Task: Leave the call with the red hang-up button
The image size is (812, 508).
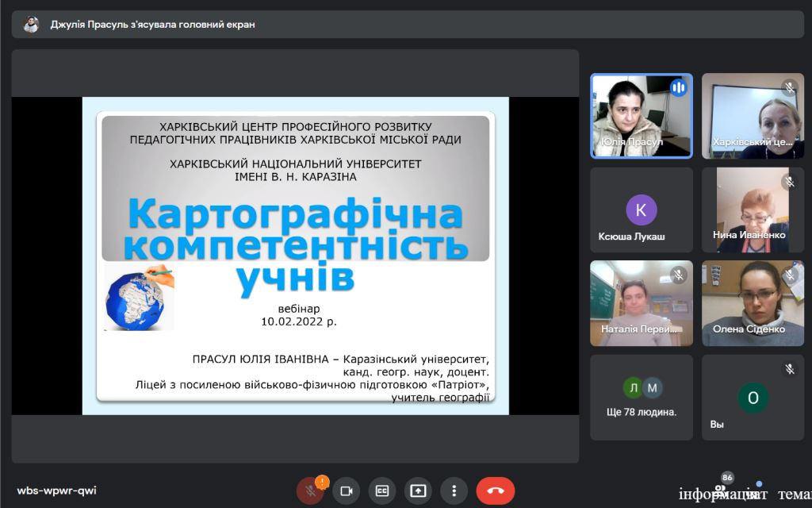Action: click(496, 491)
